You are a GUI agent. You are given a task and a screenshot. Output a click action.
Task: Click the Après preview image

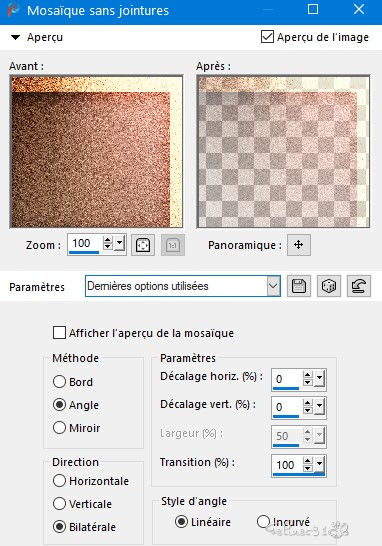(283, 152)
